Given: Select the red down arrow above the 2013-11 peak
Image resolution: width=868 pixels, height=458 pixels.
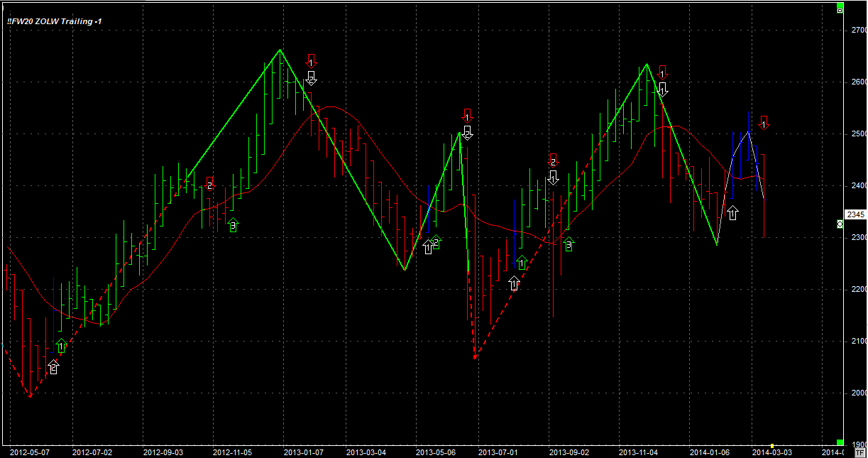Looking at the screenshot, I should click(x=662, y=72).
